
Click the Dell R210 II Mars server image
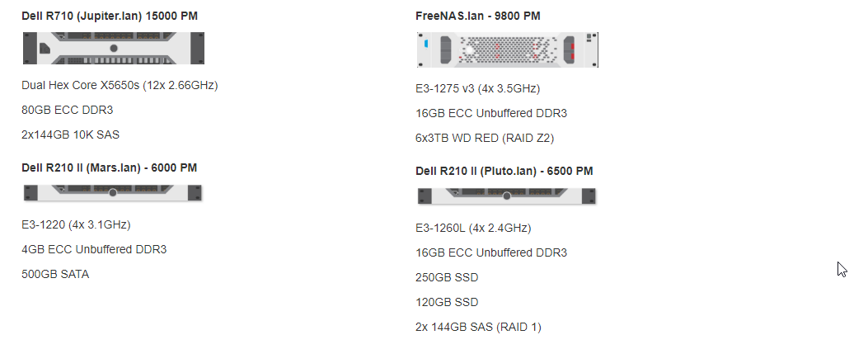pyautogui.click(x=113, y=192)
